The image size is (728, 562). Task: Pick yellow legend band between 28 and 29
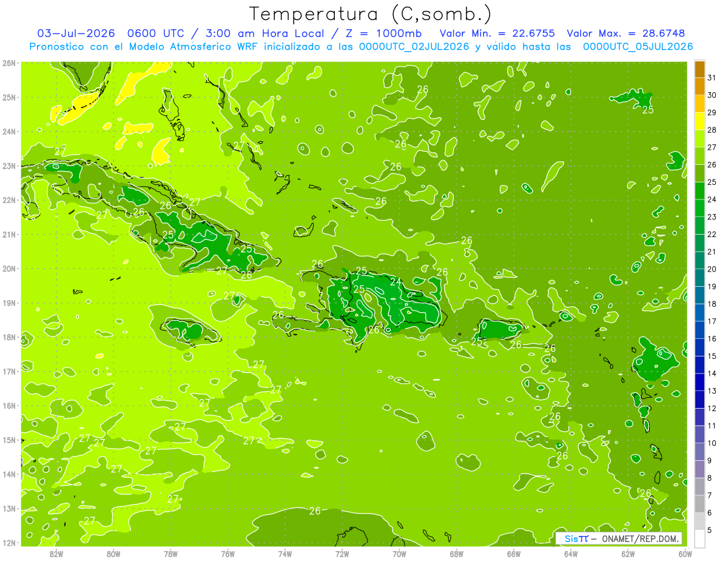coord(699,121)
